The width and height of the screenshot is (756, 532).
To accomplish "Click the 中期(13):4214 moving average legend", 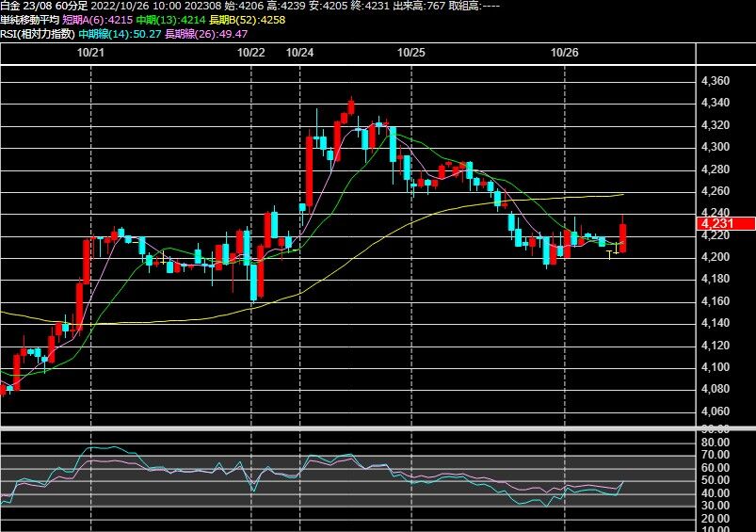I will tap(170, 21).
